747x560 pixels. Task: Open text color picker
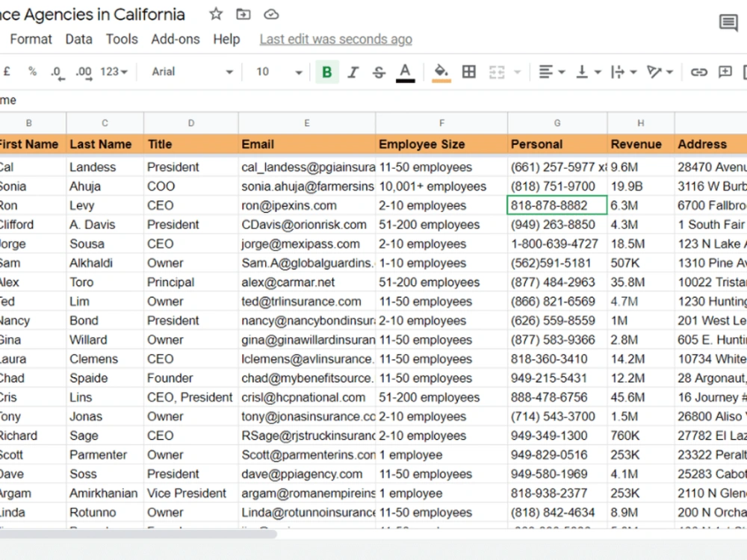pos(405,73)
